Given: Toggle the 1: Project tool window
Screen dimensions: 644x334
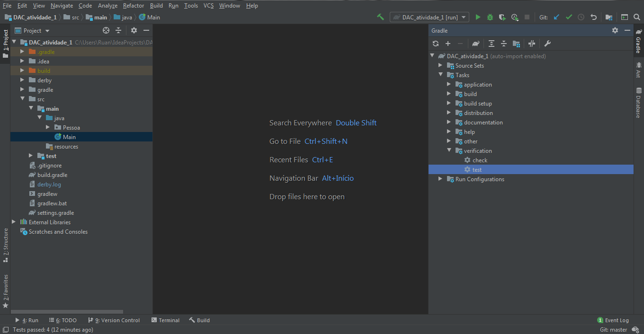Looking at the screenshot, I should point(5,44).
